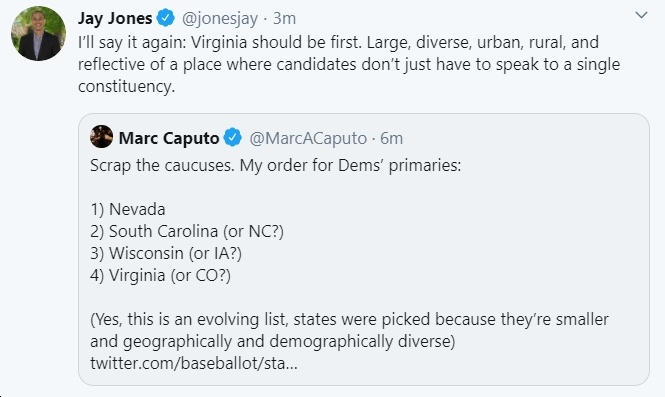Click the South Carolina list line
Image resolution: width=665 pixels, height=397 pixels.
[187, 231]
